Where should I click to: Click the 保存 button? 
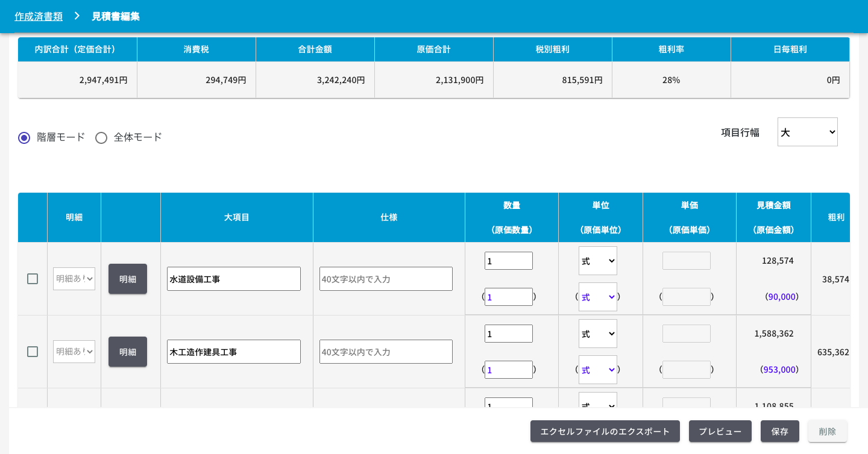[780, 431]
